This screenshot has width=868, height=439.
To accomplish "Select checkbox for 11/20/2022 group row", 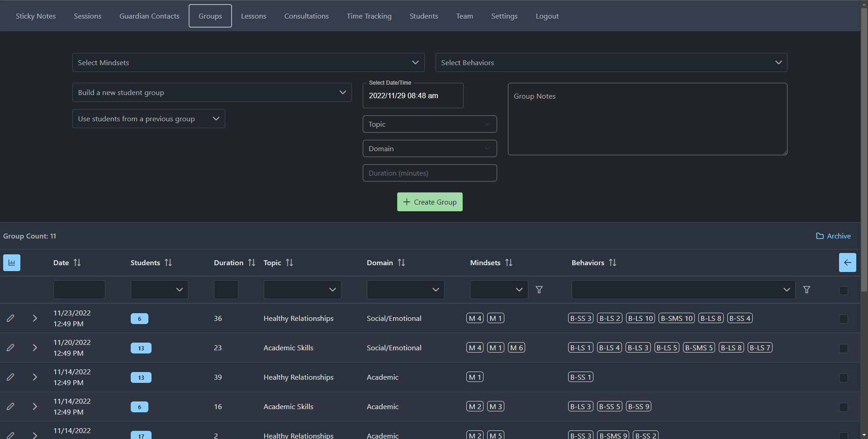I will (x=843, y=348).
